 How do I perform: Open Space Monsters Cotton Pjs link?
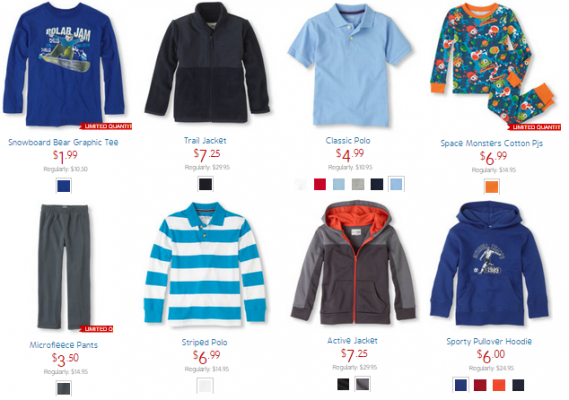click(491, 143)
